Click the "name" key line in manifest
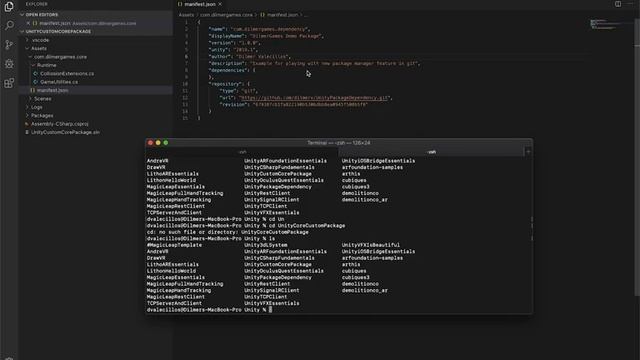The height and width of the screenshot is (360, 640). [259, 29]
